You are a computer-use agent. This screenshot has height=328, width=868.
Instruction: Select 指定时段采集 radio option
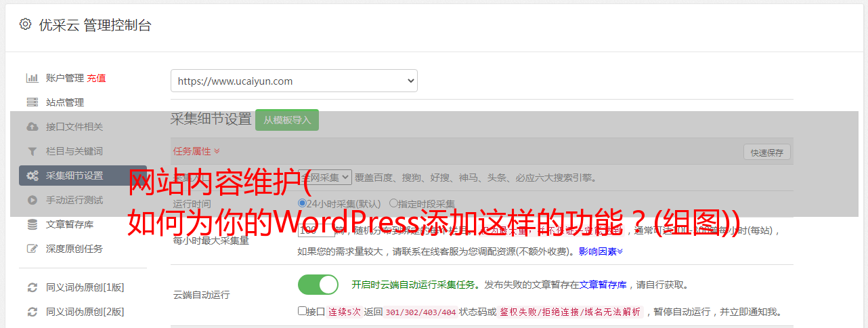[393, 203]
